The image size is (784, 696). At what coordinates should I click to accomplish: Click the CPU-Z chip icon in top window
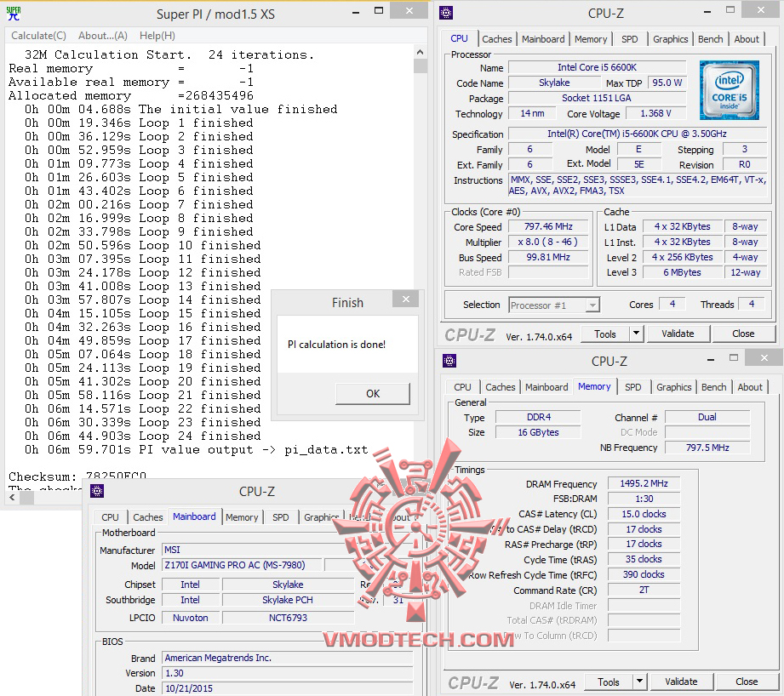pyautogui.click(x=445, y=13)
